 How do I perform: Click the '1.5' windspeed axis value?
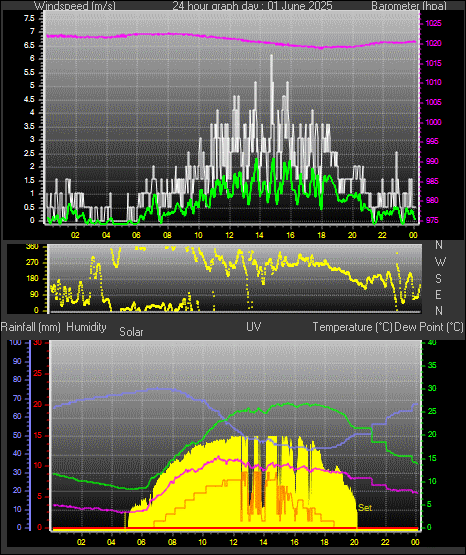pos(29,181)
